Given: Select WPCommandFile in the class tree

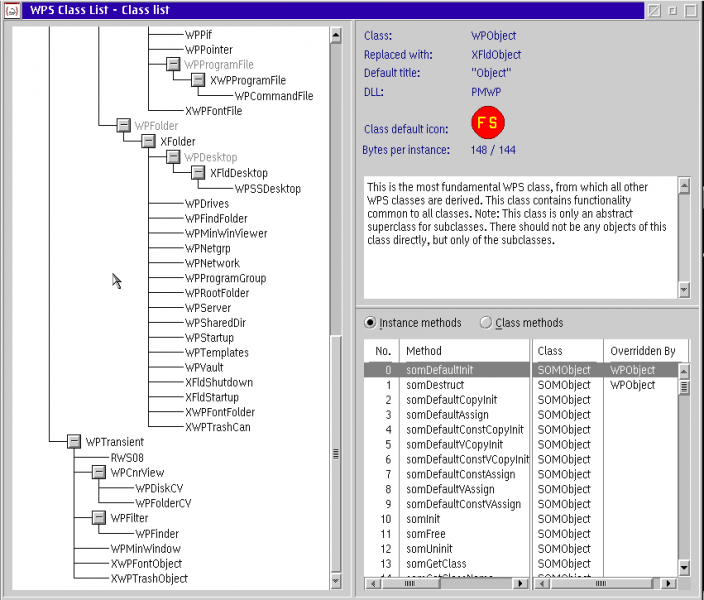Looking at the screenshot, I should (x=273, y=96).
